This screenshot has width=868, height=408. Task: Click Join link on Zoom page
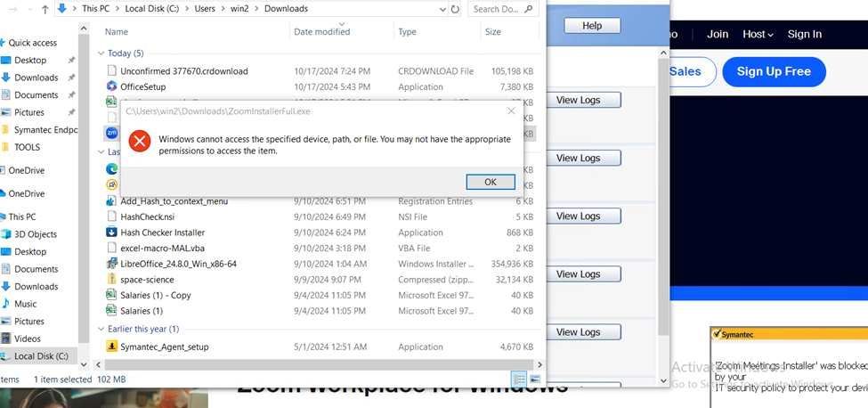pos(718,35)
